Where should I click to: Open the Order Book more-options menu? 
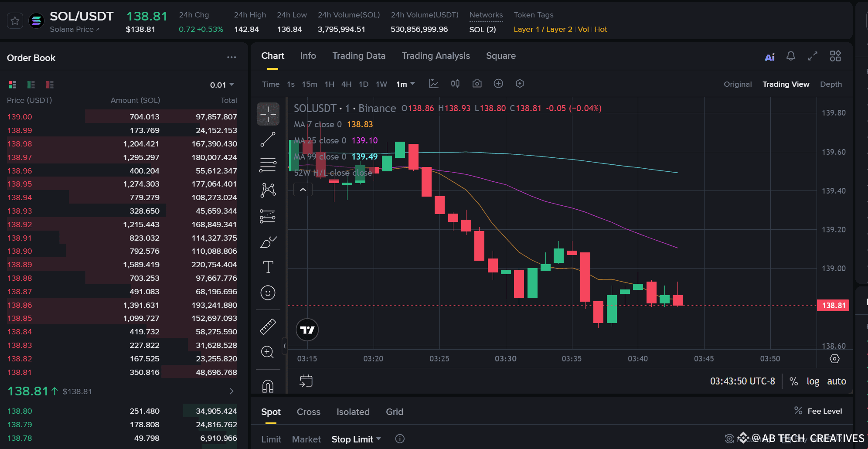(x=231, y=57)
